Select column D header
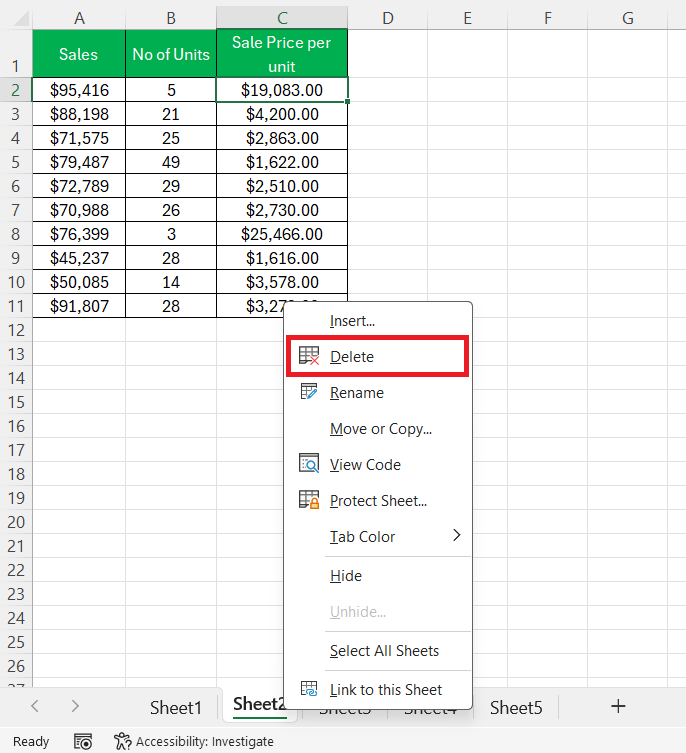 click(x=388, y=18)
